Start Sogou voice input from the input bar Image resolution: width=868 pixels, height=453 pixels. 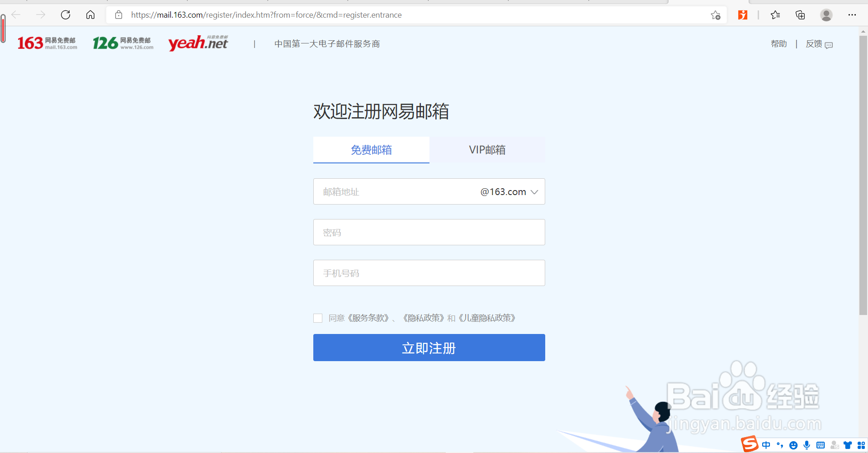[807, 445]
